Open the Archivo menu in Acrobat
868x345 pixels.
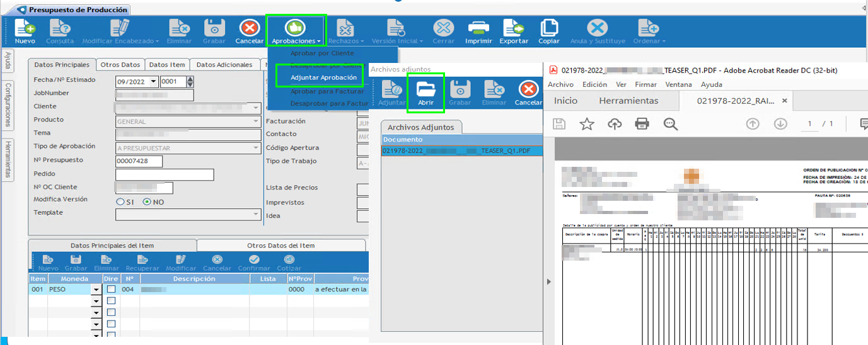pos(560,84)
